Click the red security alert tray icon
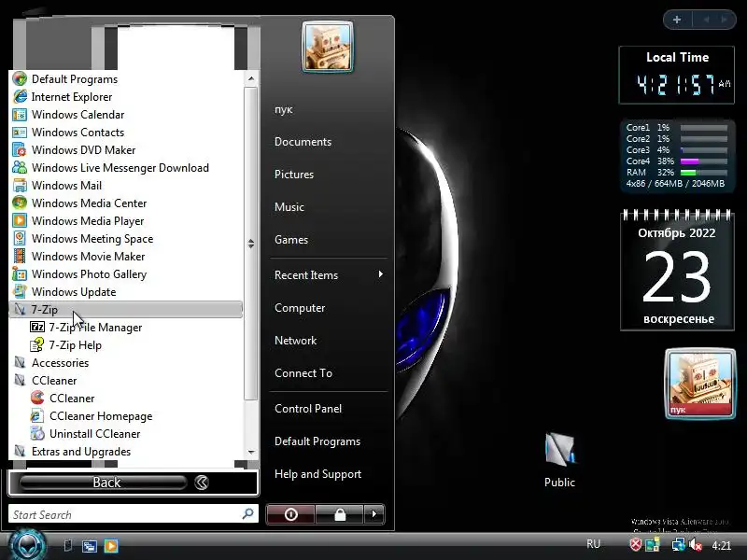The image size is (747, 560). point(636,545)
